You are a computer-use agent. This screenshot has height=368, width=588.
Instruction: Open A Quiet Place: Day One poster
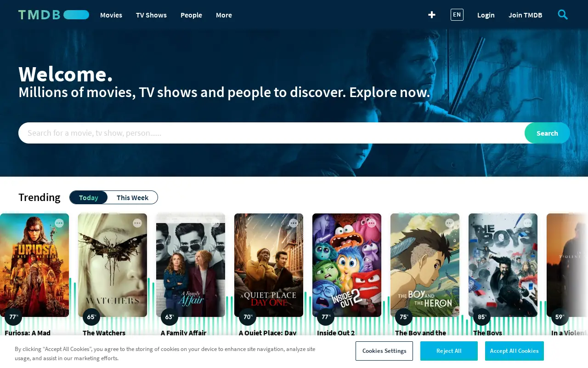point(269,265)
